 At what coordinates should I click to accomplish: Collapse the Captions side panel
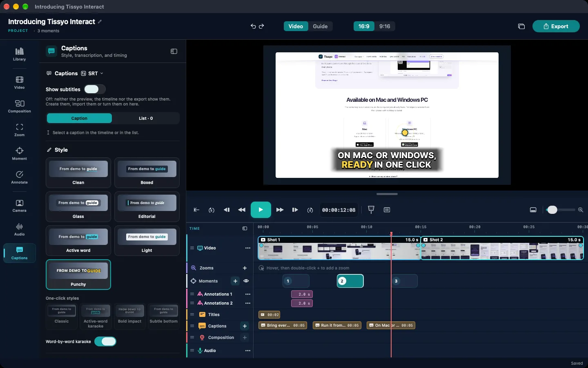coord(174,51)
